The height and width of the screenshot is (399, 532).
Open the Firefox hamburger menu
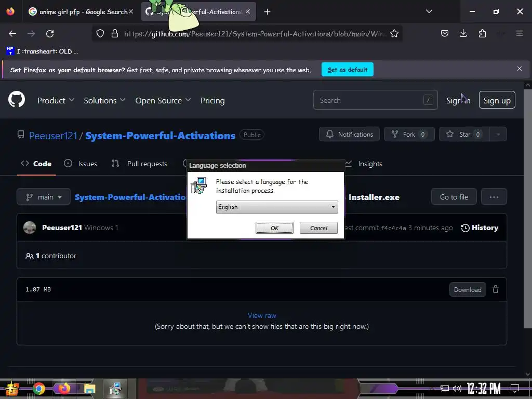519,33
